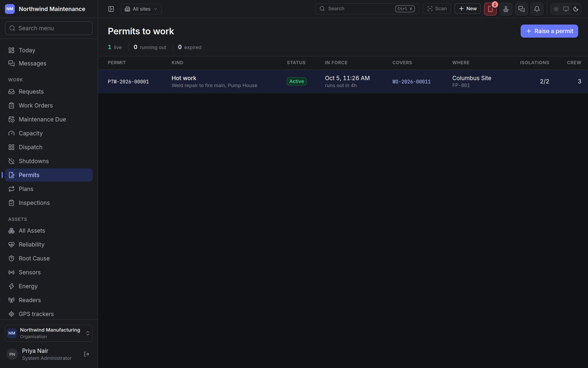588x368 pixels.
Task: Sort by the IN FORCE column header
Action: 336,63
